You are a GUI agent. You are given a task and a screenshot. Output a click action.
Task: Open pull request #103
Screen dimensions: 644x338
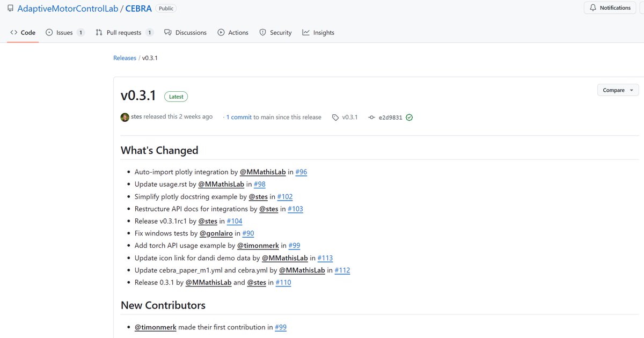point(295,209)
